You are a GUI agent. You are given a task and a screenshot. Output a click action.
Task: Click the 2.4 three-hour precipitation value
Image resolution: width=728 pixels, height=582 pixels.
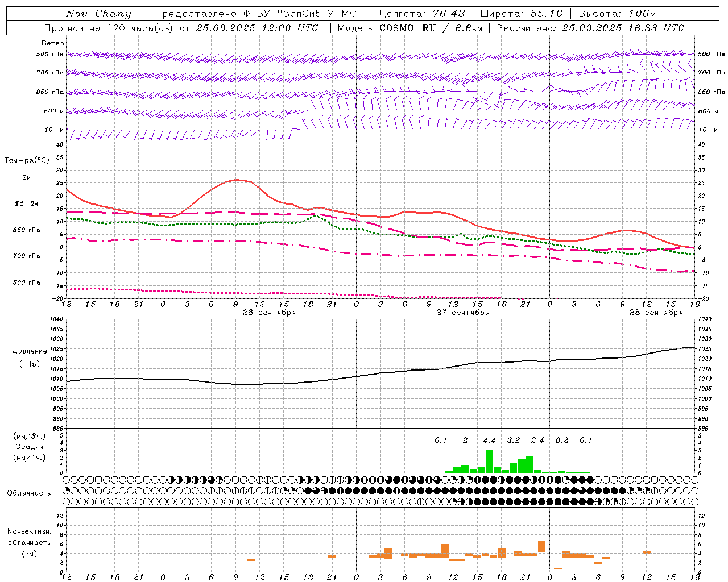pyautogui.click(x=537, y=440)
